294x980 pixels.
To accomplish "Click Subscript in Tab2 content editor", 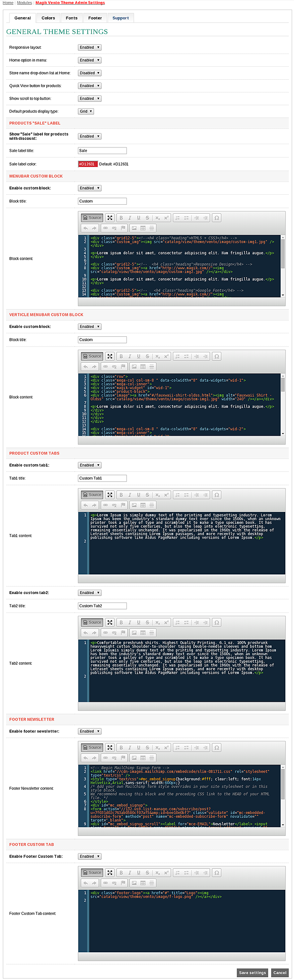I will click(x=157, y=622).
